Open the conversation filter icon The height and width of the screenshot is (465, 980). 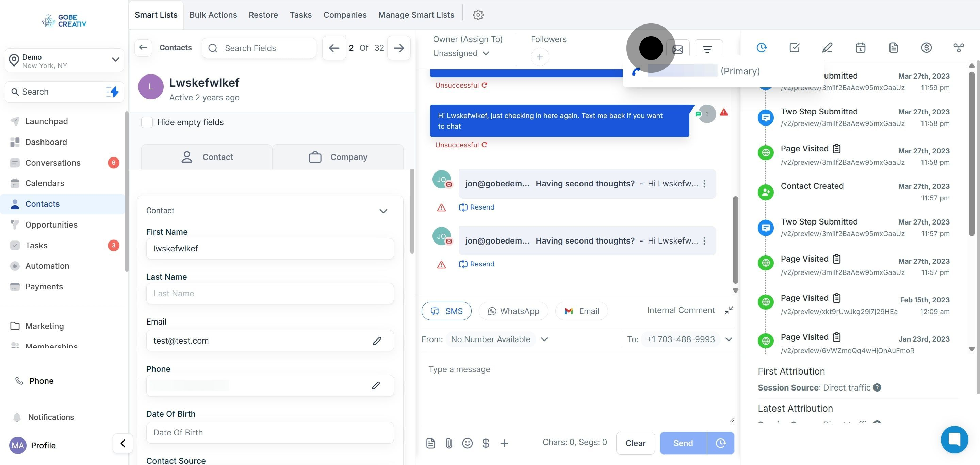pos(707,49)
